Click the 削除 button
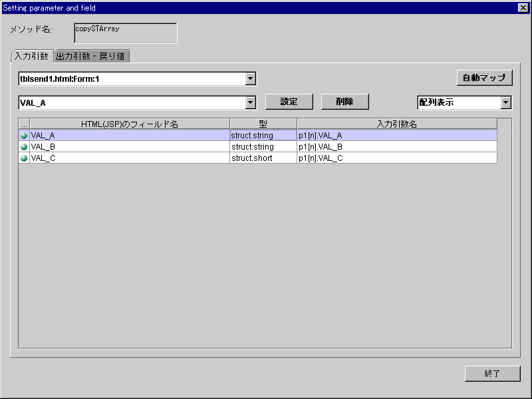The width and height of the screenshot is (532, 399). 344,102
